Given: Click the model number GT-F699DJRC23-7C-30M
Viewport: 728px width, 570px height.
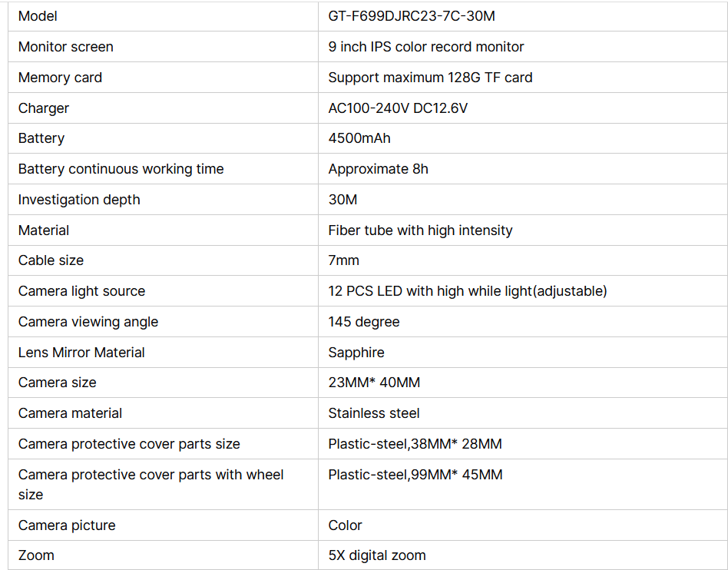Looking at the screenshot, I should click(x=412, y=16).
